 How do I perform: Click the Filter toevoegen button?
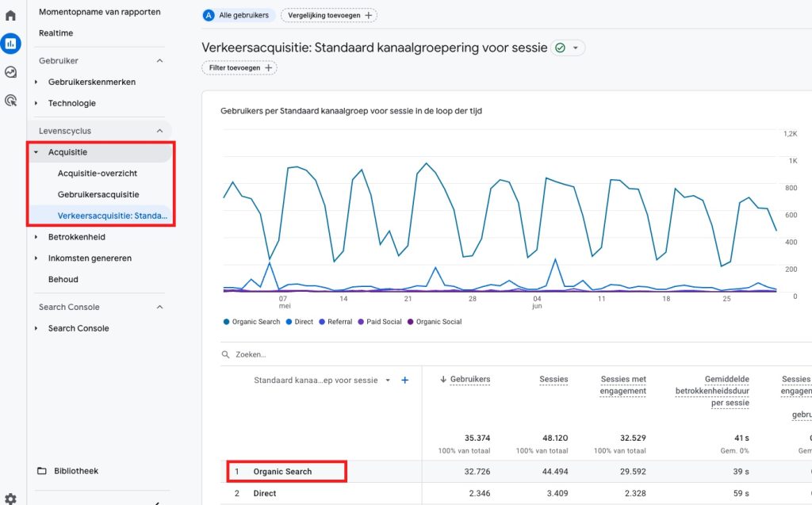coord(239,68)
